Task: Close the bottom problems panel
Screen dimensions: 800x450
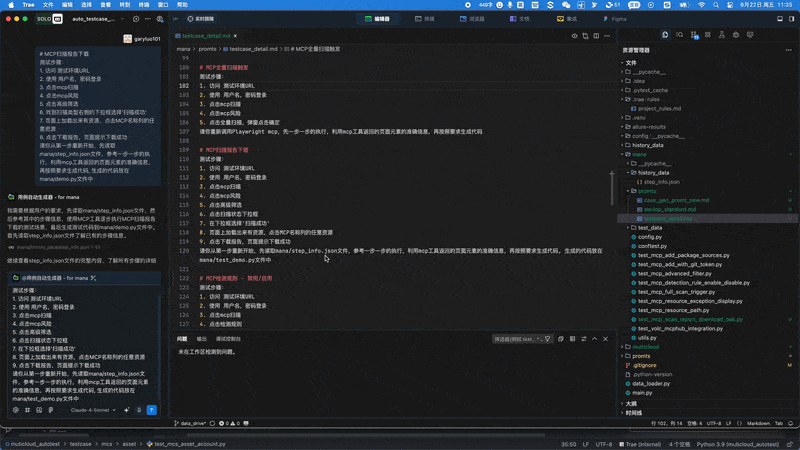Action: [x=606, y=339]
